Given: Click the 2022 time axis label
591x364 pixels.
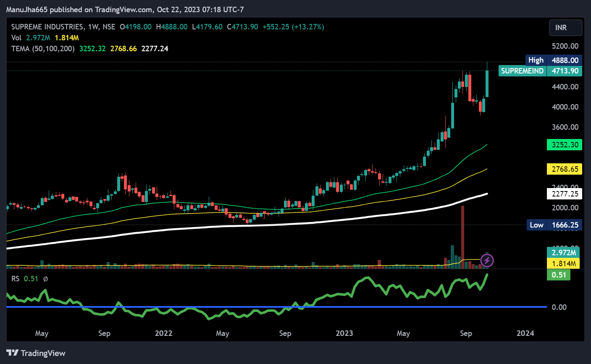Looking at the screenshot, I should pyautogui.click(x=163, y=333).
